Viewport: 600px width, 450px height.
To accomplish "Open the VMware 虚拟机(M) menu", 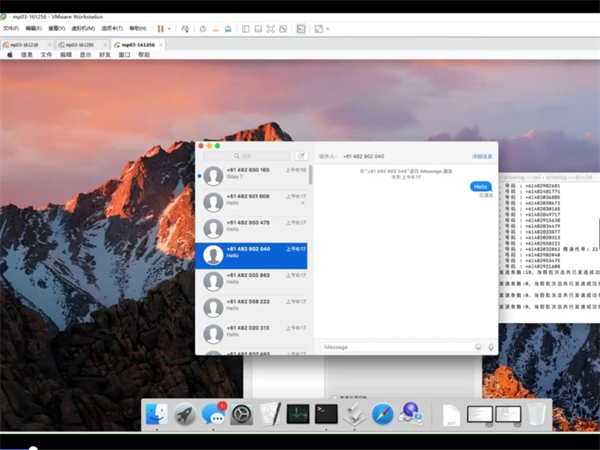I will coord(83,29).
